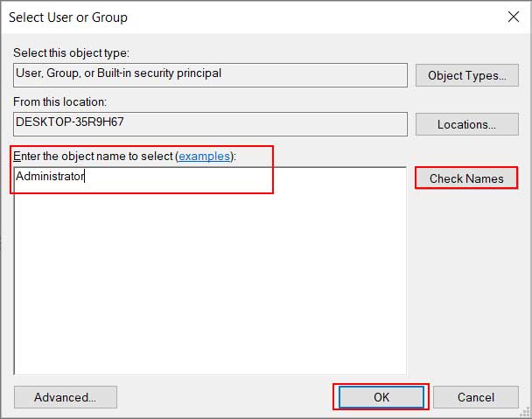Click the 'From this location' label
The image size is (532, 419).
click(x=59, y=102)
